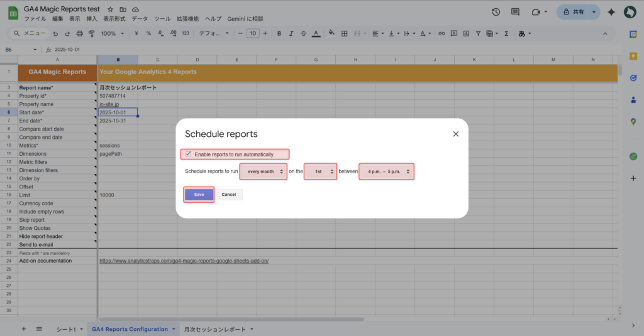Image resolution: width=644 pixels, height=336 pixels.
Task: Click the percent format icon
Action: click(x=148, y=34)
